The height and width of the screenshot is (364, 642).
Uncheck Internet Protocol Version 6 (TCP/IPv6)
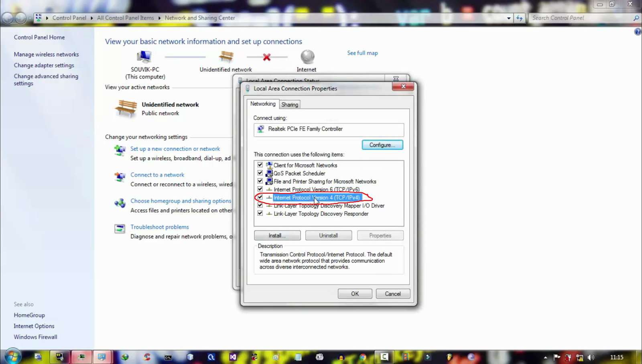click(260, 189)
